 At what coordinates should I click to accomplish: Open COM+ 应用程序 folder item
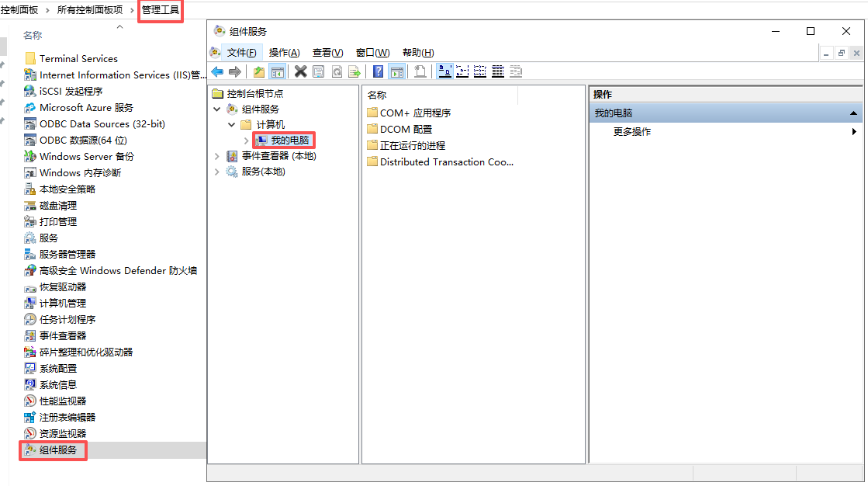click(x=415, y=113)
